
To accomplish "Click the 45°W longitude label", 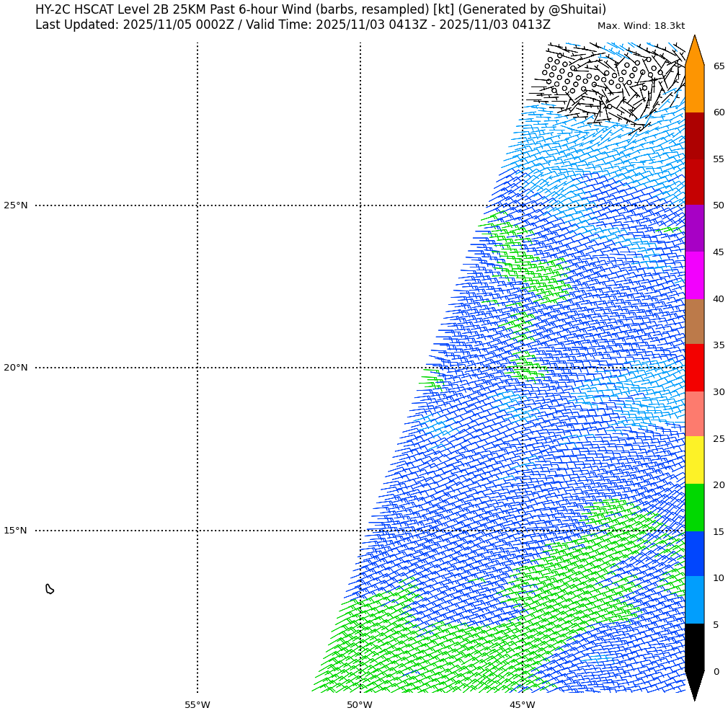I will (523, 704).
